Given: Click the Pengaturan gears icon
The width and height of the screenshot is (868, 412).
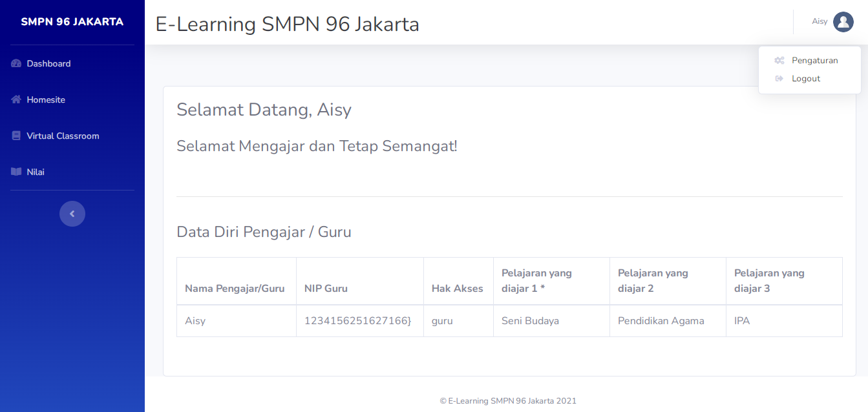Looking at the screenshot, I should tap(779, 61).
